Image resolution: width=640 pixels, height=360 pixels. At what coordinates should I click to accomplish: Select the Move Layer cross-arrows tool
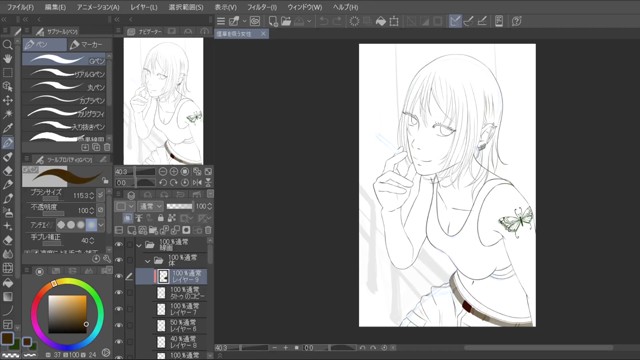pos(7,100)
